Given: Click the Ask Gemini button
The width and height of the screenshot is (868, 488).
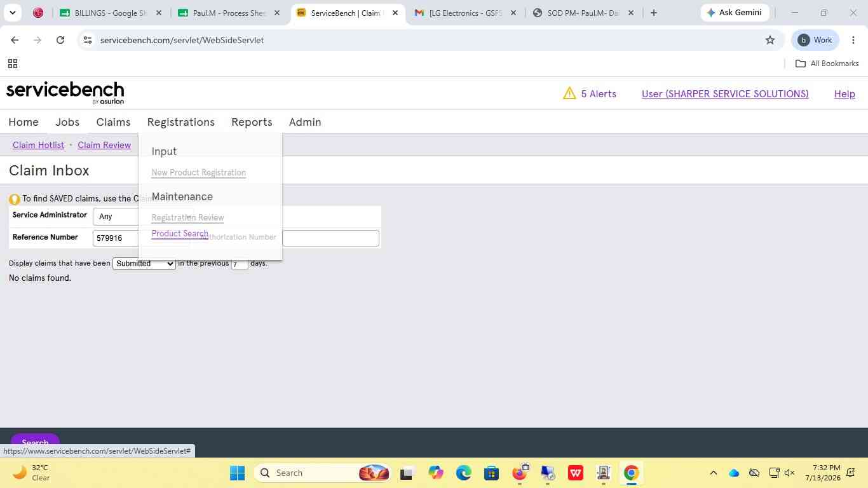Looking at the screenshot, I should 734,13.
